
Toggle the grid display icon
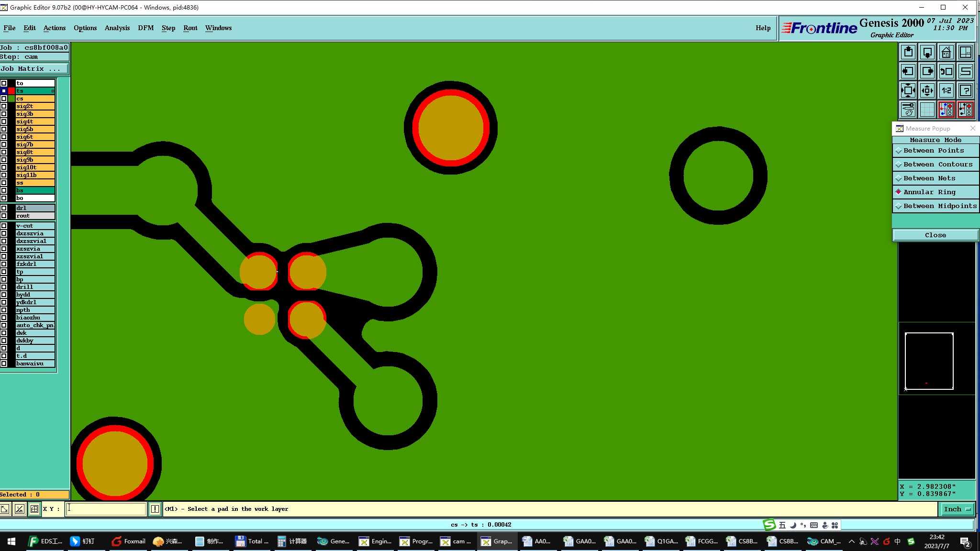click(x=927, y=110)
